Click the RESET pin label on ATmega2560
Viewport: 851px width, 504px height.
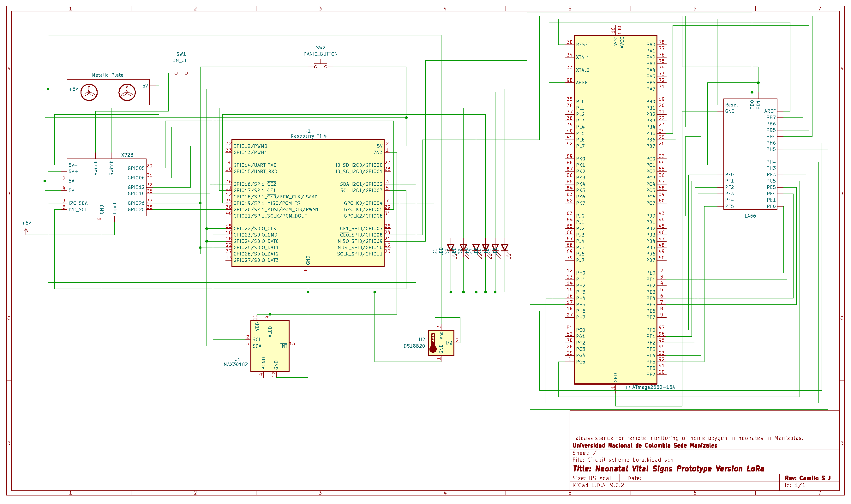pos(583,45)
